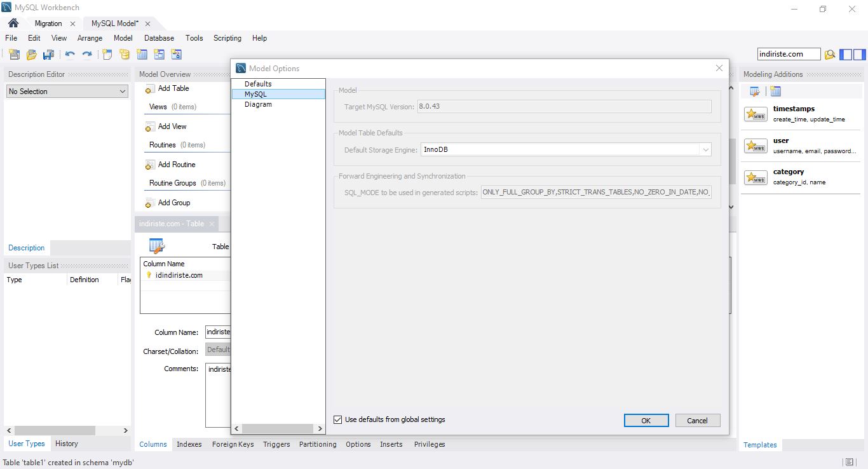Click the search field containing indiriste.com
The image size is (868, 469).
click(x=789, y=54)
